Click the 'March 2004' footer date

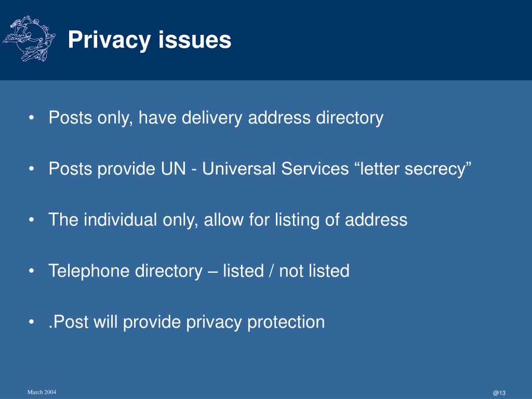point(42,392)
